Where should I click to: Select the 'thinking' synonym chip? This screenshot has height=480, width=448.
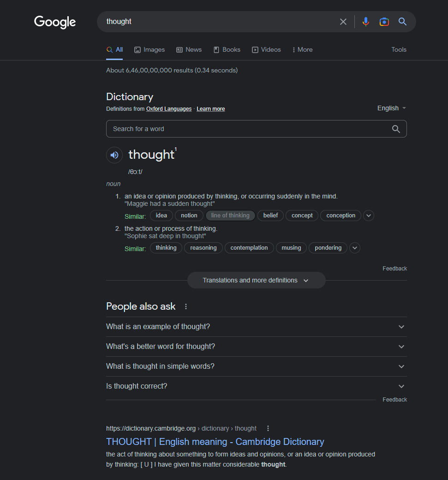(166, 248)
